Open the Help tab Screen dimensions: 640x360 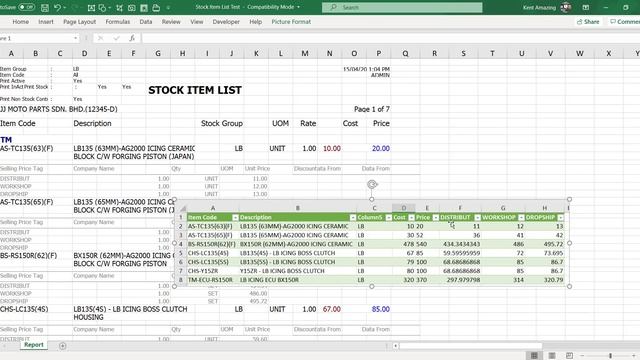[x=256, y=22]
